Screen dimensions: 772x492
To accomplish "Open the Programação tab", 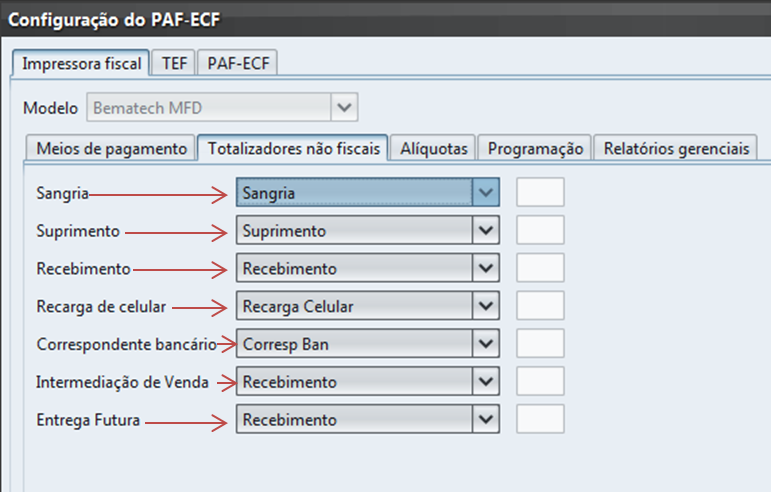I will click(x=535, y=148).
